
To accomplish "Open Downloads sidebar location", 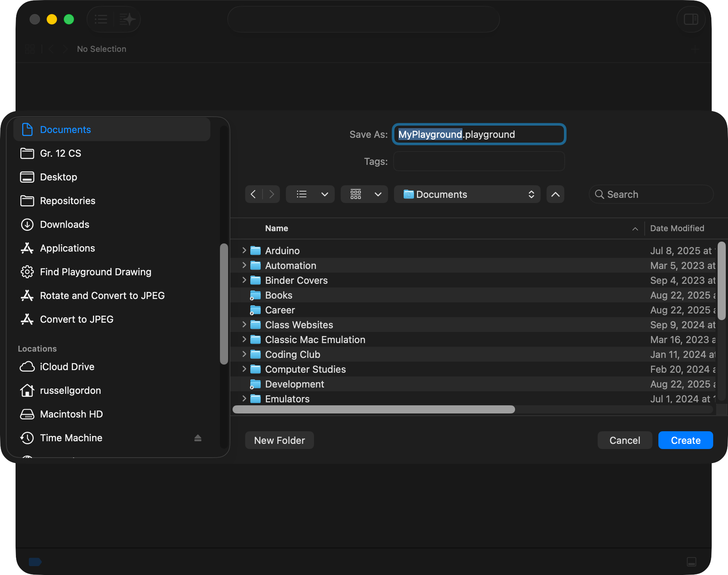I will (64, 225).
